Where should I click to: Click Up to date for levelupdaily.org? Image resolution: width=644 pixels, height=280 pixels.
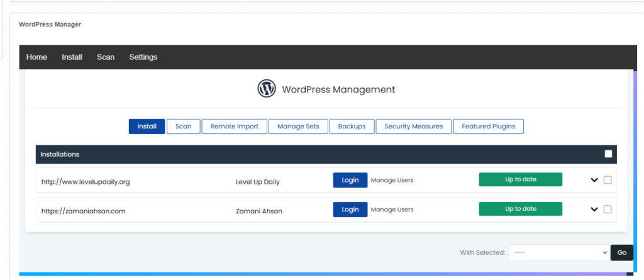(520, 179)
